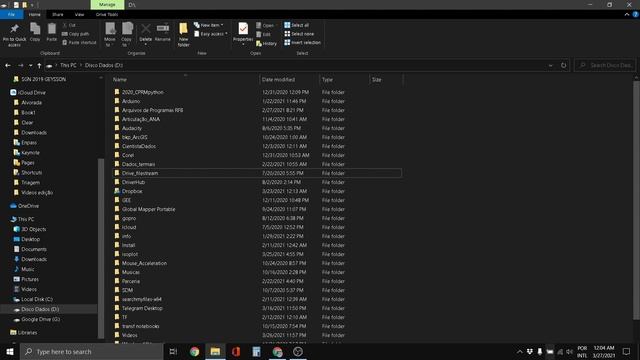
Task: Select Local Disk (C:) in sidebar
Action: (x=37, y=300)
